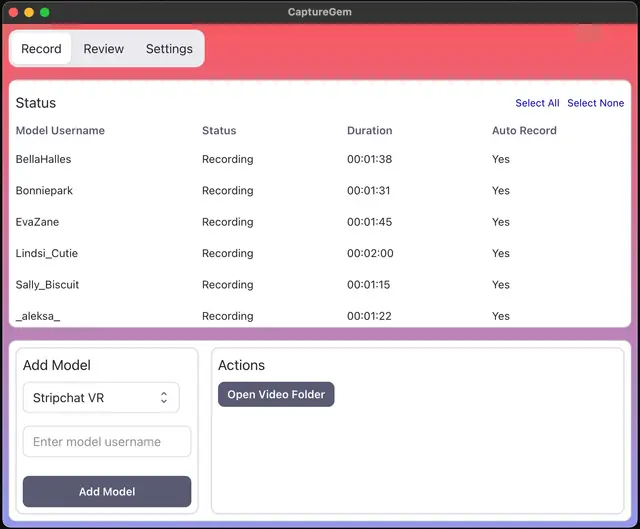Viewport: 640px width, 529px height.
Task: Click the Select All link
Action: pyautogui.click(x=537, y=103)
